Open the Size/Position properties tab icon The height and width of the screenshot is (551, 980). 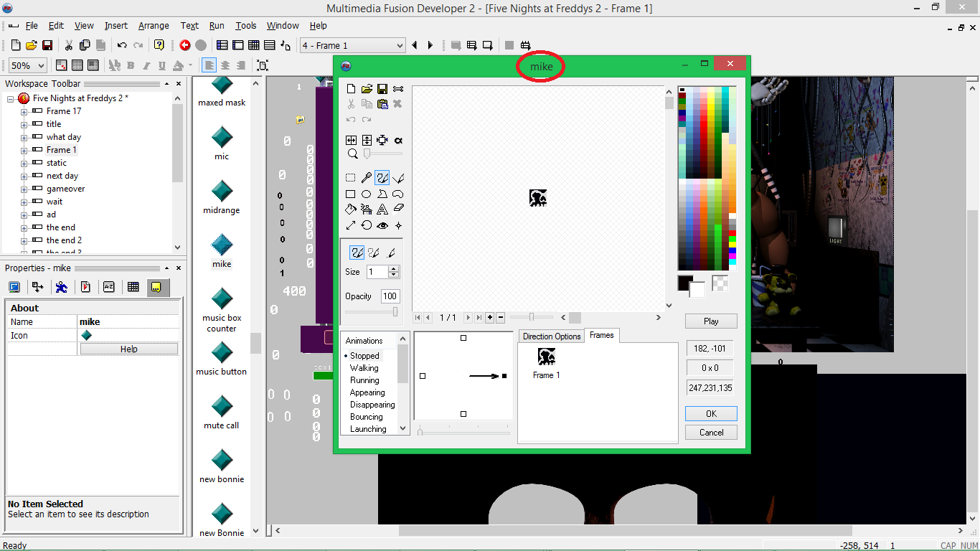(x=37, y=287)
